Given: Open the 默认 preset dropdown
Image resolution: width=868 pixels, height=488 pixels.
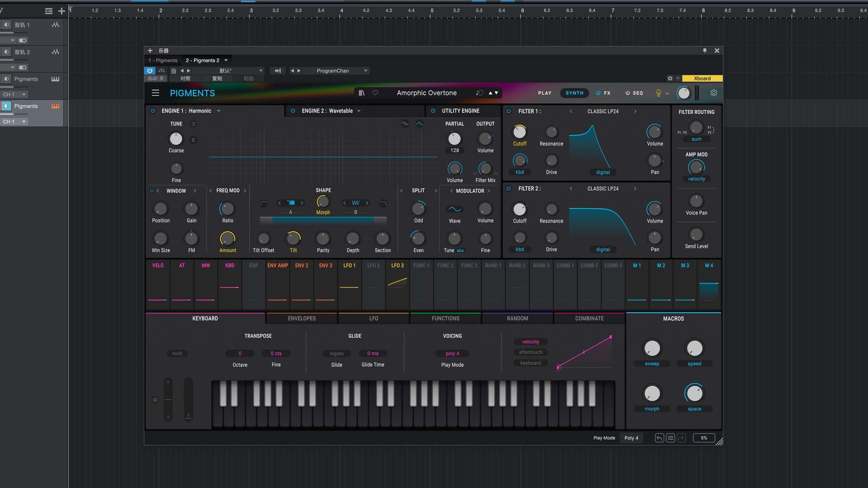Looking at the screenshot, I should click(x=261, y=71).
